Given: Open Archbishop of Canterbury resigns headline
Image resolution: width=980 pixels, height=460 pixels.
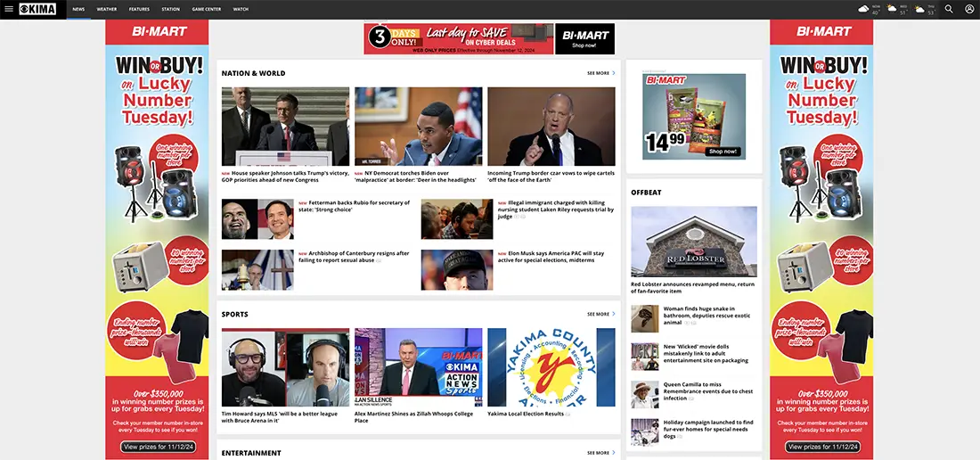Looking at the screenshot, I should point(355,257).
